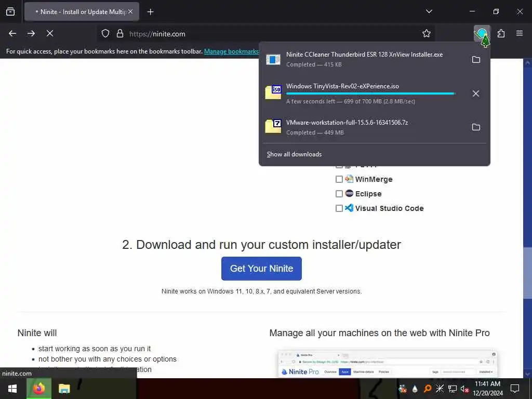Viewport: 532px width, 399px height.
Task: Click the Ninite Pro screenshot thumbnail
Action: [388, 363]
